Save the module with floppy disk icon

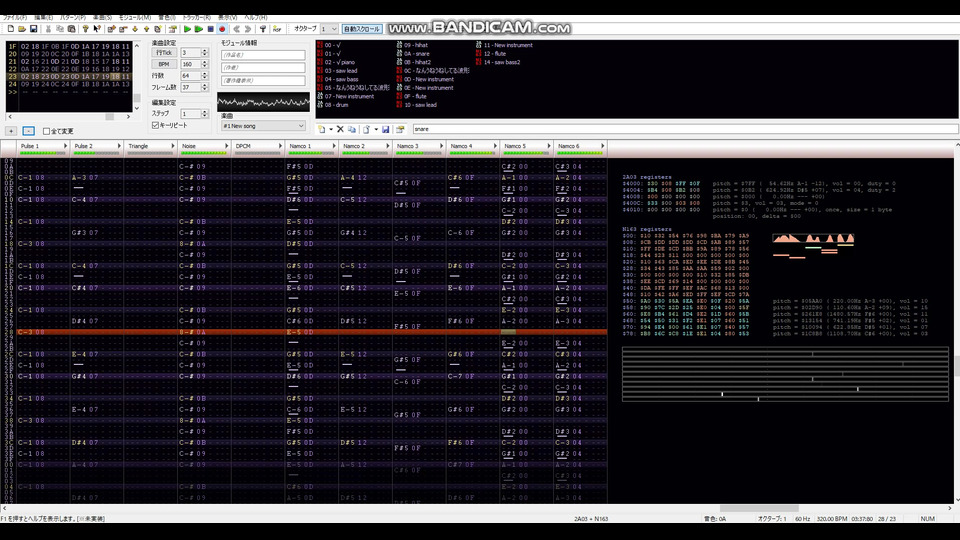pos(34,29)
